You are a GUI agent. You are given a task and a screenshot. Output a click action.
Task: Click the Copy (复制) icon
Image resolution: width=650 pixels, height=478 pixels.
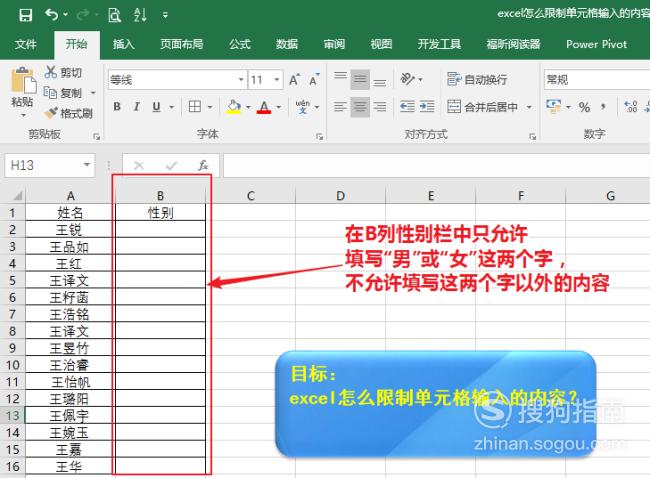50,92
